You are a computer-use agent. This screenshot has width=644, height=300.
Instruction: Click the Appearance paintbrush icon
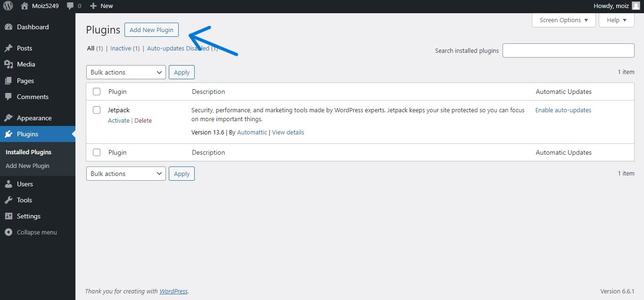coord(8,118)
